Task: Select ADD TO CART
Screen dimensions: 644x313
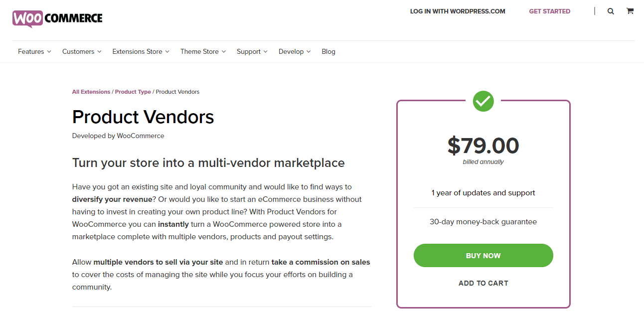Action: 483,283
